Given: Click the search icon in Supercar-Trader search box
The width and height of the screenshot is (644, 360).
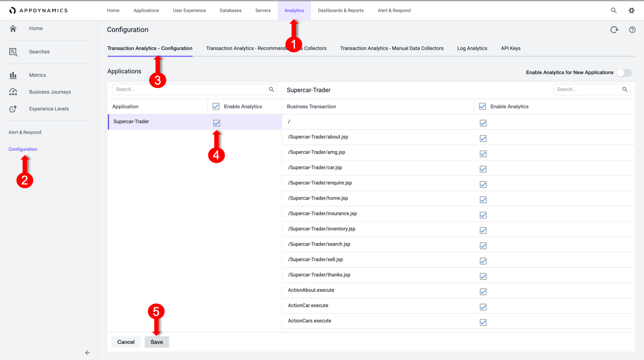Looking at the screenshot, I should (x=625, y=89).
